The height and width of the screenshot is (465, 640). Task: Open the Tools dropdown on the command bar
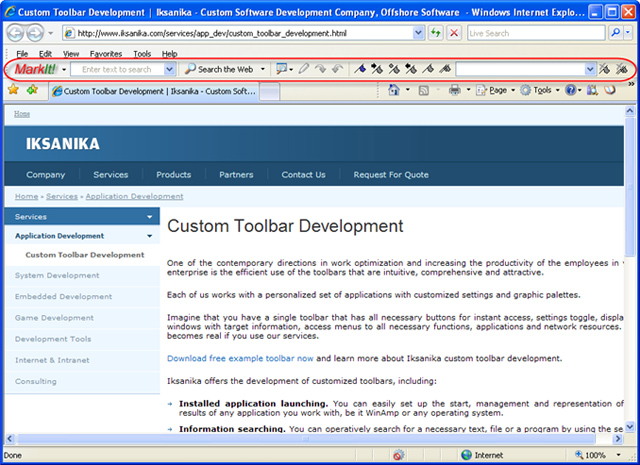click(x=539, y=90)
